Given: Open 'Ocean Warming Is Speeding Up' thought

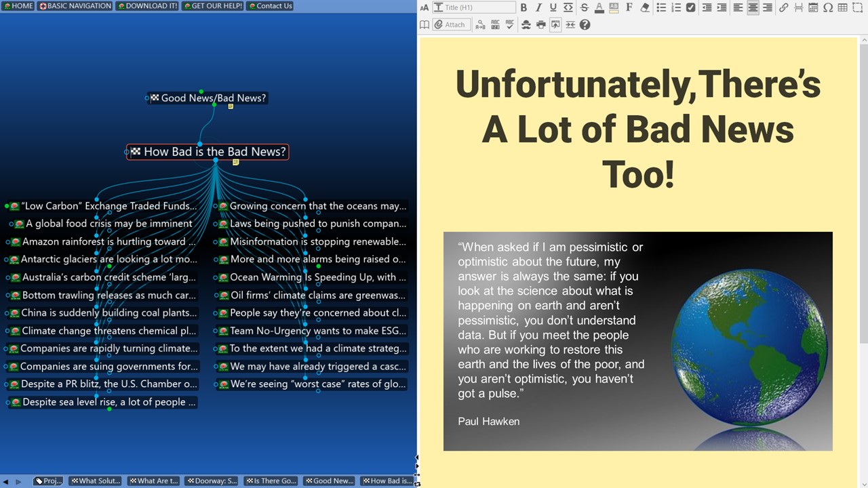Looking at the screenshot, I should click(x=312, y=277).
